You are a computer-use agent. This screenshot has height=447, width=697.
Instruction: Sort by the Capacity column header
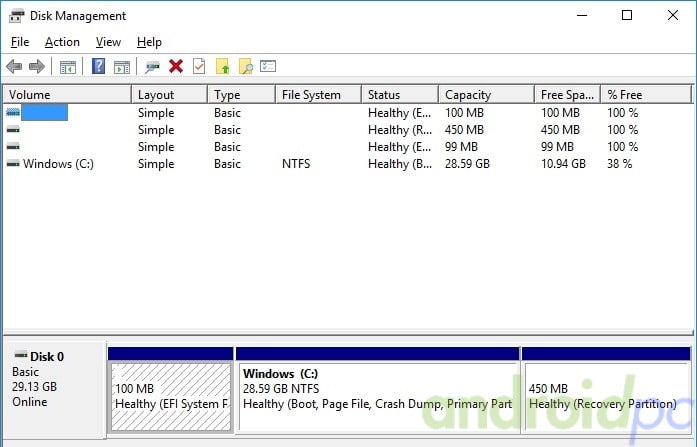click(x=487, y=95)
